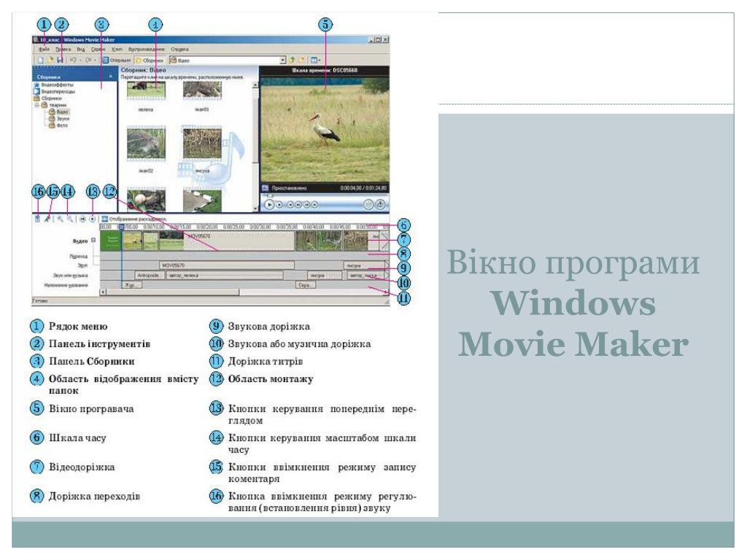The height and width of the screenshot is (560, 747).
Task: Select the Фото folder in the tree
Action: pos(58,125)
